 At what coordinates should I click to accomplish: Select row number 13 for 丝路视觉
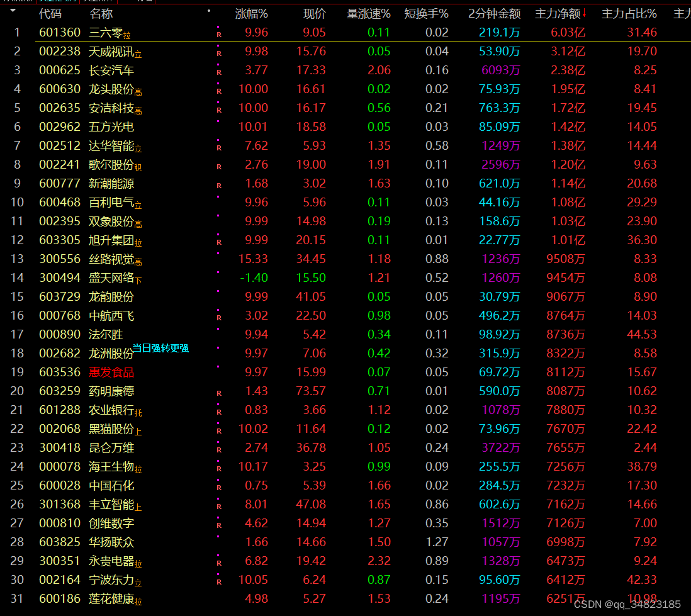[x=17, y=259]
